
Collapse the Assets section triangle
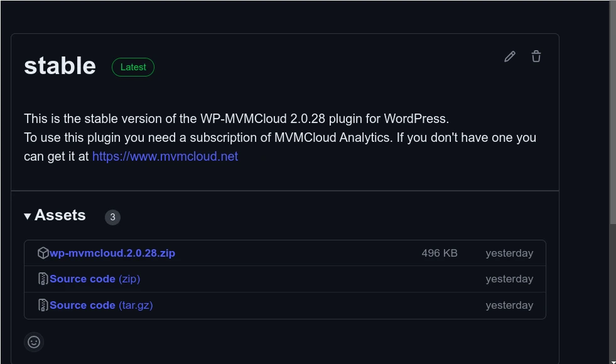tap(28, 217)
